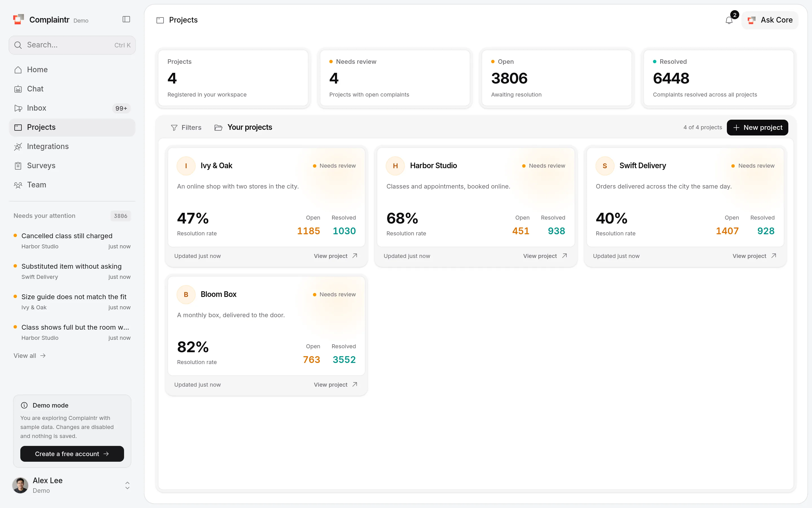812x508 pixels.
Task: Open View project for Bloom Box
Action: [336, 385]
